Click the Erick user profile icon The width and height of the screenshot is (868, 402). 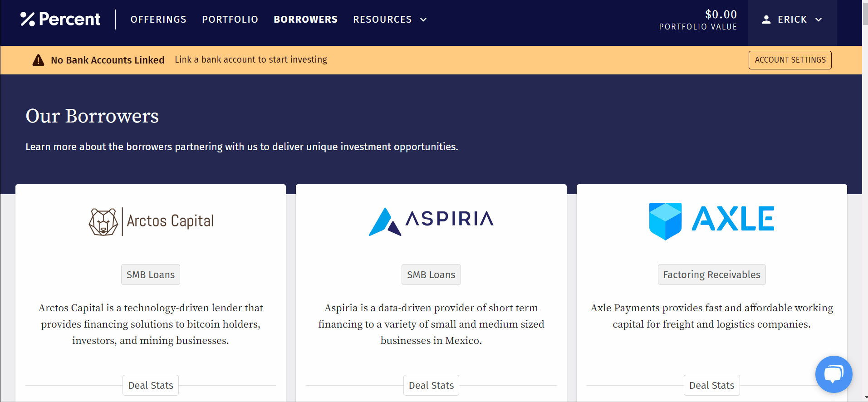pyautogui.click(x=766, y=20)
